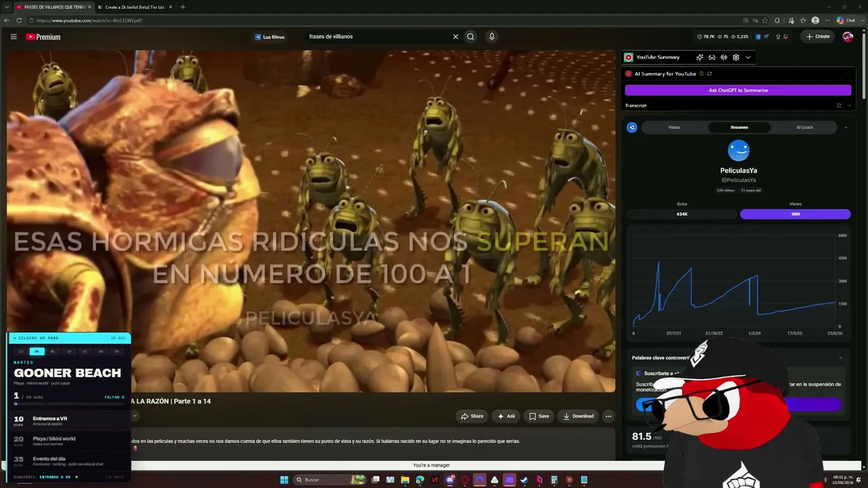Close the Create a Zk tierlist tab
868x488 pixels.
pos(171,7)
